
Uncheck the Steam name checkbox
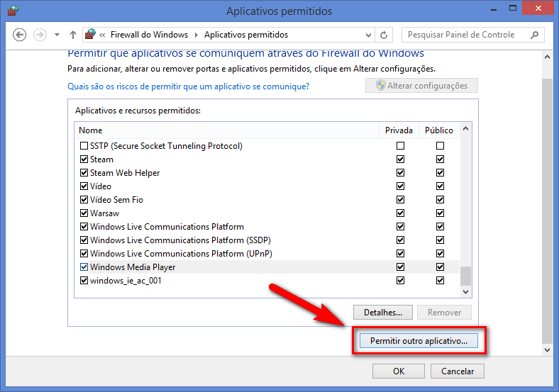84,159
